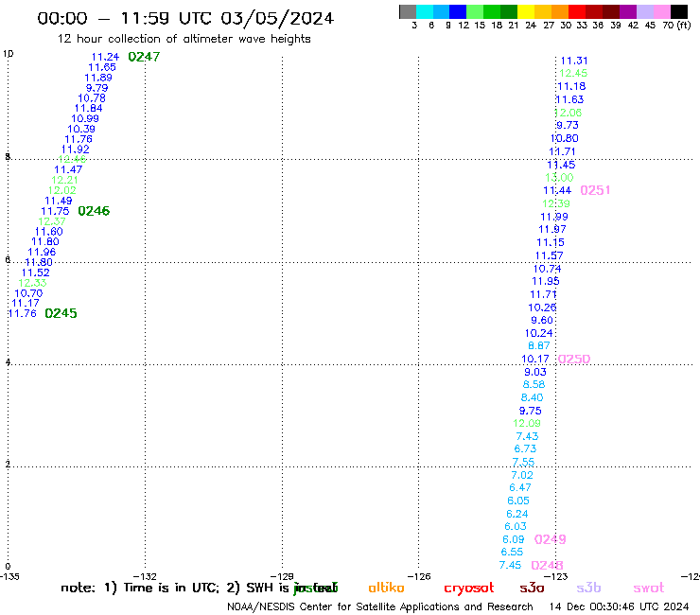Click the gray swatch in the color scale
This screenshot has height=615, width=700.
pos(408,11)
